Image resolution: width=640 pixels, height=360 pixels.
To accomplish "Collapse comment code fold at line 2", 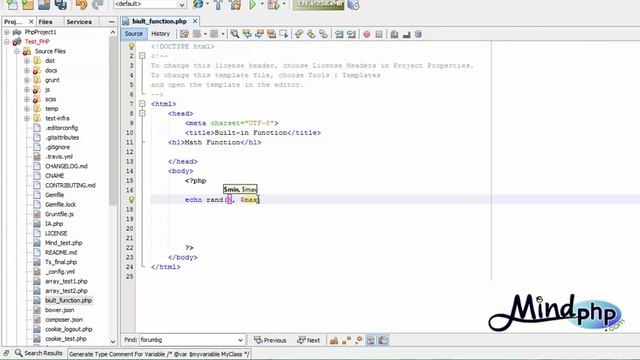I will pyautogui.click(x=142, y=56).
